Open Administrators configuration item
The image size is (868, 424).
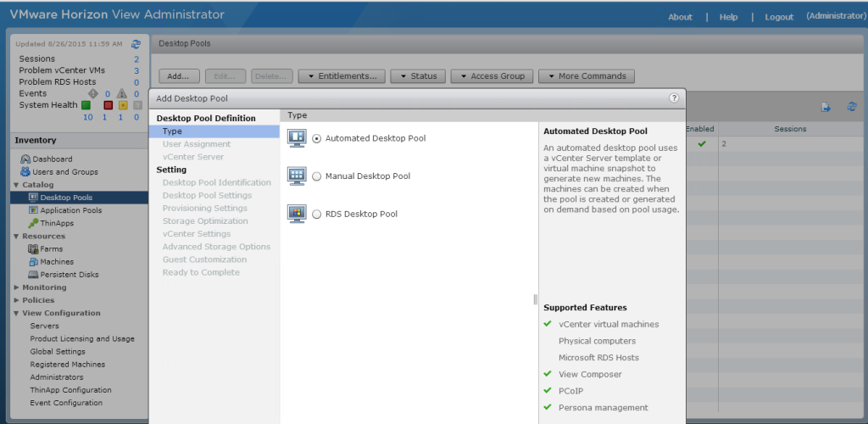[57, 377]
